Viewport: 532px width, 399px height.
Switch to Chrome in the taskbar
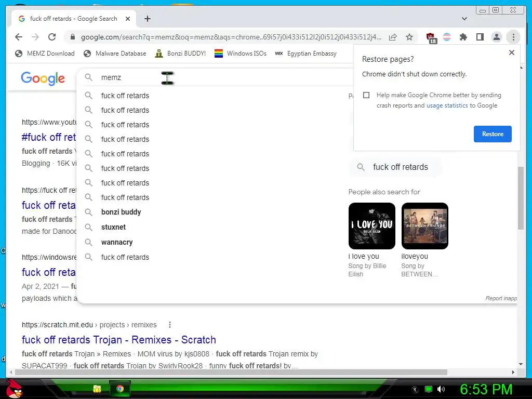click(x=120, y=389)
